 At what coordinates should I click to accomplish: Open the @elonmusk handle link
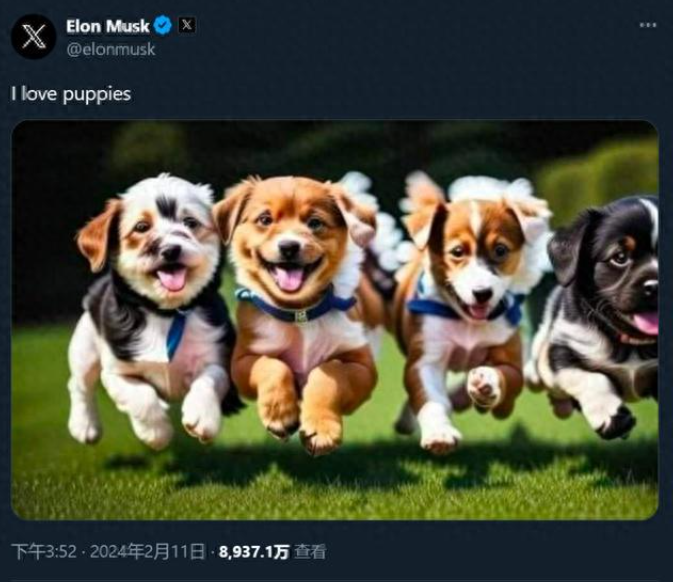[x=111, y=49]
